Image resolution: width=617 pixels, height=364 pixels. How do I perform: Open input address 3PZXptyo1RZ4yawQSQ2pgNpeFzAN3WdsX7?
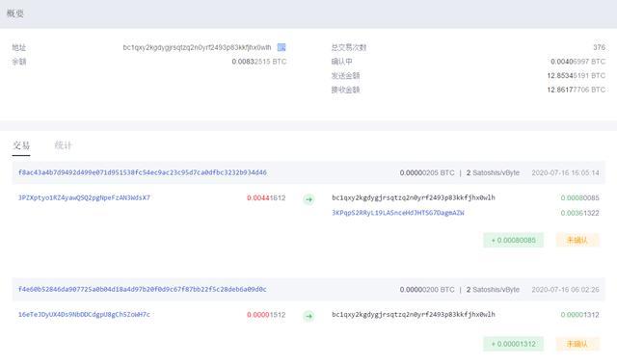pyautogui.click(x=84, y=197)
